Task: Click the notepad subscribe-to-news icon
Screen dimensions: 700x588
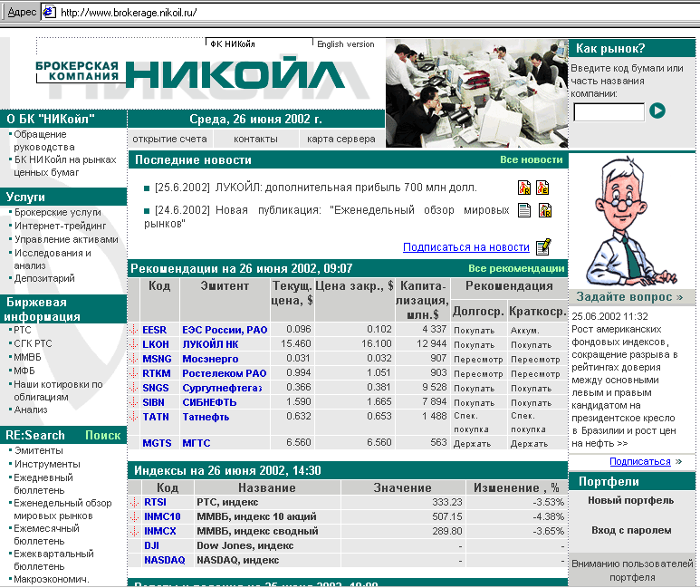Action: pyautogui.click(x=543, y=246)
